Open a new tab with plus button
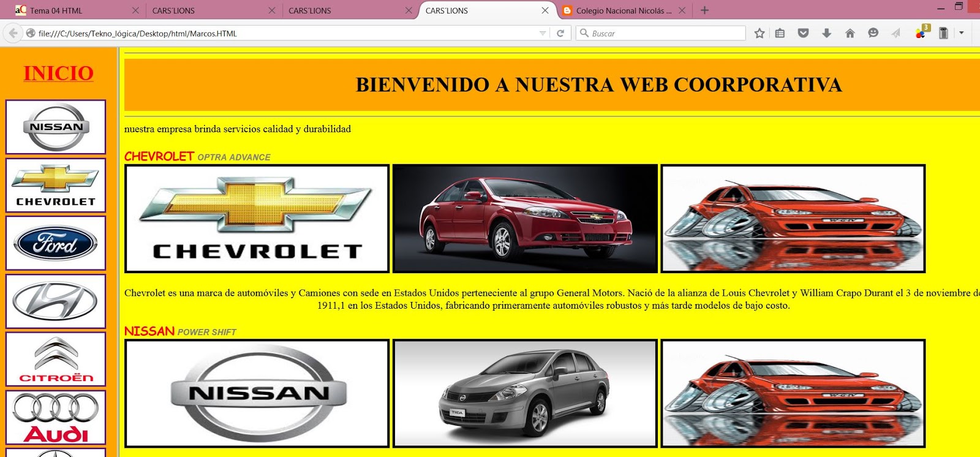 [704, 10]
